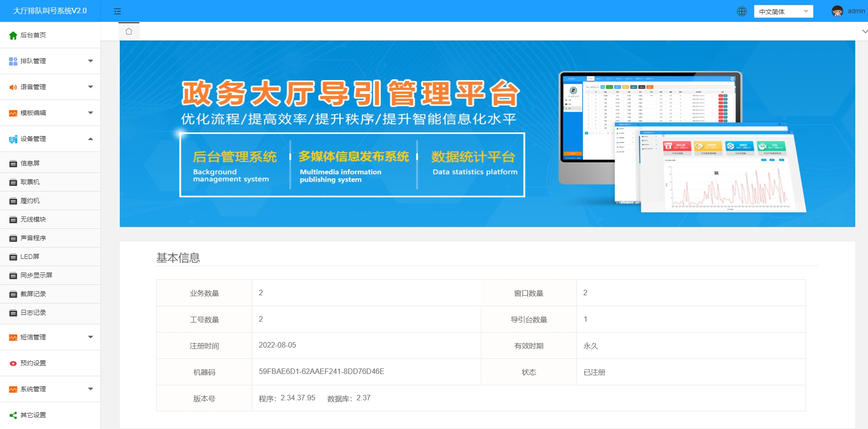Image resolution: width=868 pixels, height=429 pixels.
Task: Expand the 排队管理 menu arrow
Action: coord(90,61)
